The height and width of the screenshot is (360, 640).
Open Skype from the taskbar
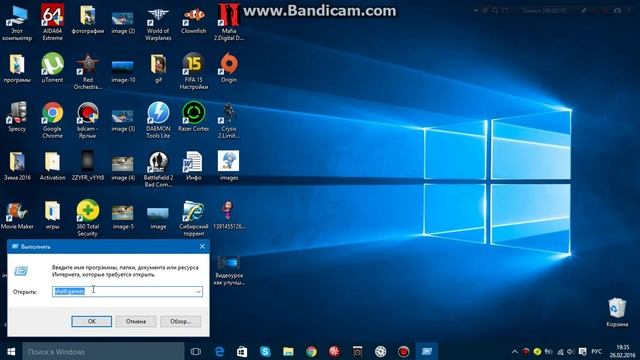click(x=265, y=351)
